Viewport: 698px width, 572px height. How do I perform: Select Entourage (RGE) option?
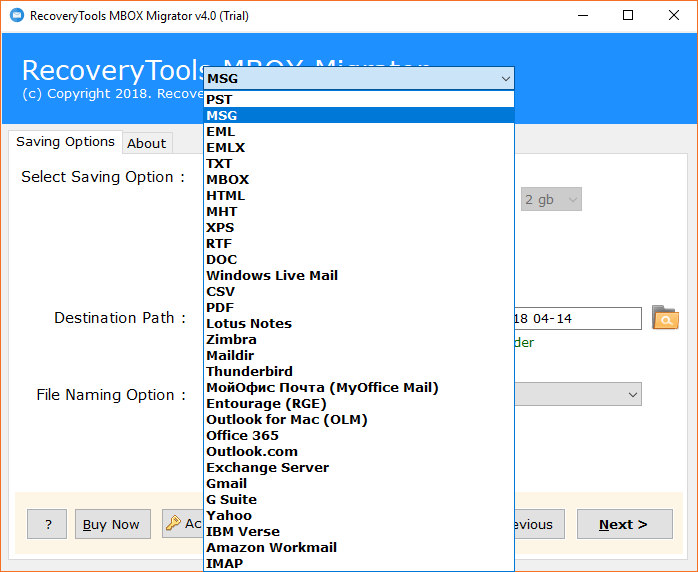point(359,404)
